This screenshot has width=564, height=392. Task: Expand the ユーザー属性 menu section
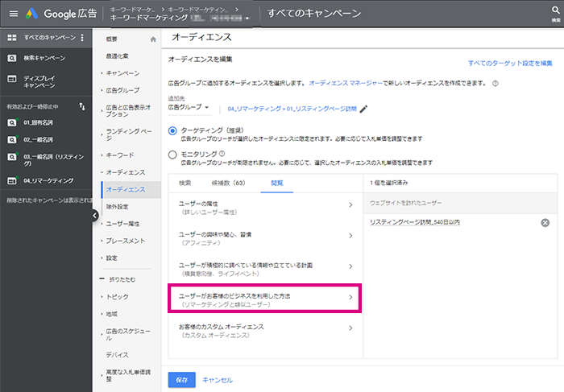point(122,224)
